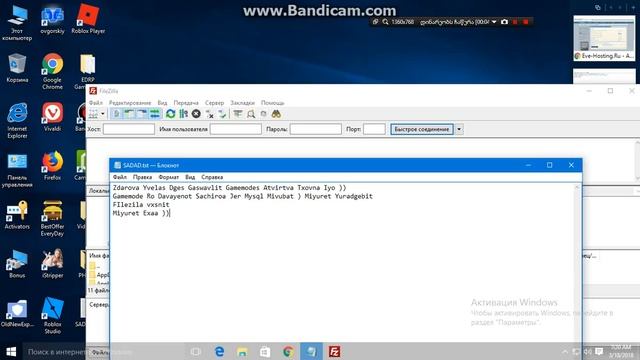Toggle local directory tree in FileZilla toolbar
Image resolution: width=640 pixels, height=360 pixels.
pos(129,114)
